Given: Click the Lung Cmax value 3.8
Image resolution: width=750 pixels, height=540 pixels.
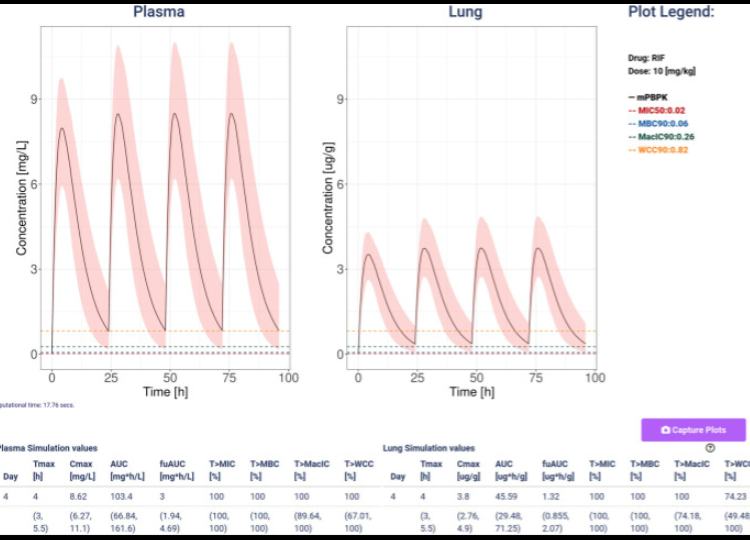Looking at the screenshot, I should point(463,496).
